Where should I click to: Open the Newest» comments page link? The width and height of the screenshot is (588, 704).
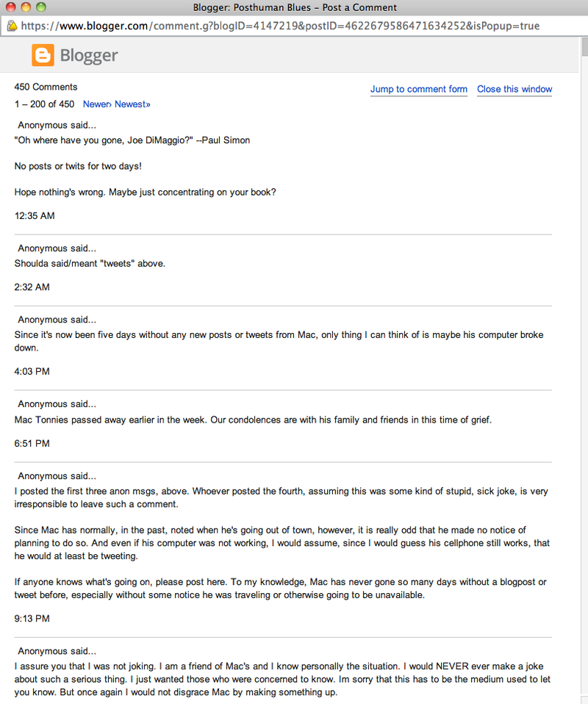(x=132, y=104)
